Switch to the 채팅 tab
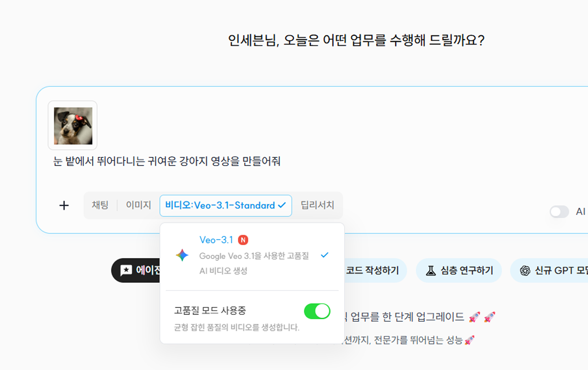588x370 pixels. [100, 205]
